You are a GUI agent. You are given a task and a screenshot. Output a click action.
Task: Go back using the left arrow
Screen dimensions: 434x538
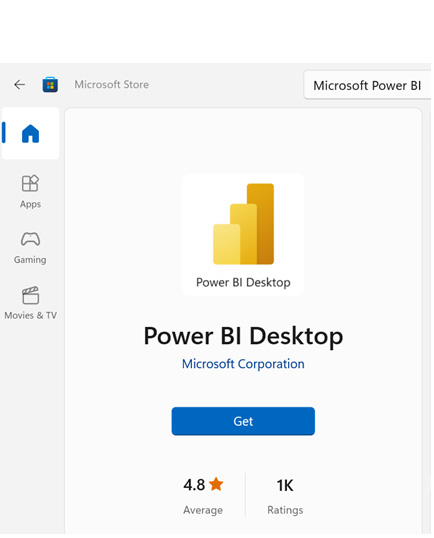(20, 84)
